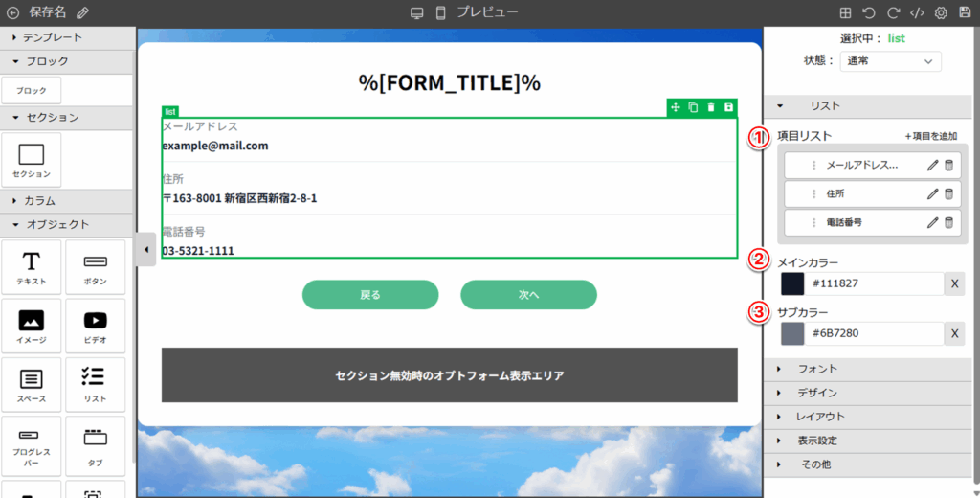Open the code view icon
This screenshot has height=498, width=980.
916,12
